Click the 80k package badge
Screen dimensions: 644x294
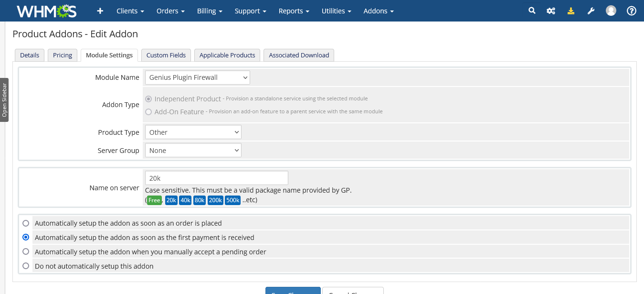pos(200,200)
